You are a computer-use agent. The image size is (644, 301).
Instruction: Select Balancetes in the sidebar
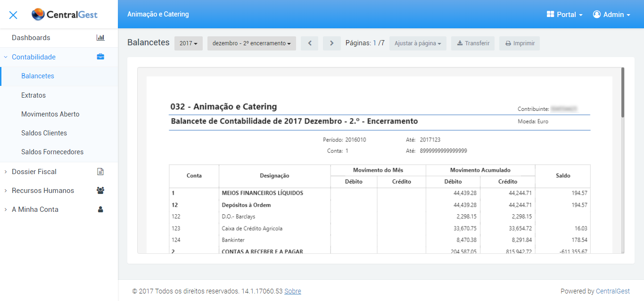(59, 76)
